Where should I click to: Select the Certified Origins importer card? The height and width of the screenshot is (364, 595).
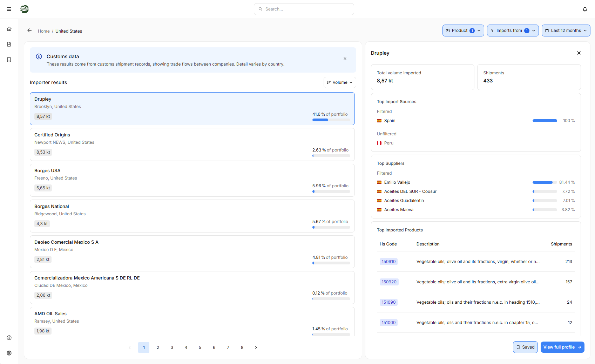(x=192, y=144)
